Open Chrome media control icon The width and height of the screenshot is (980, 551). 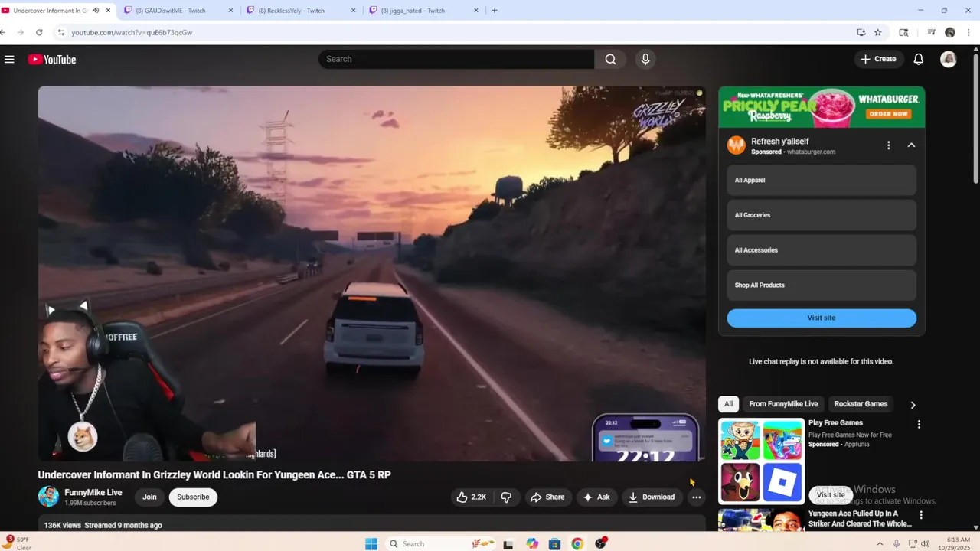[x=931, y=32]
